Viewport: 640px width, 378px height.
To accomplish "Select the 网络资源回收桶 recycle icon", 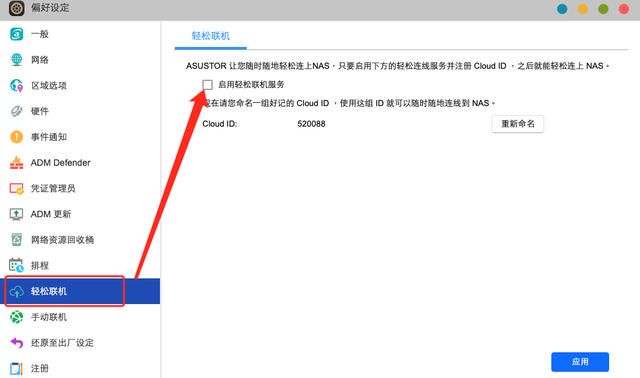I will [x=16, y=240].
